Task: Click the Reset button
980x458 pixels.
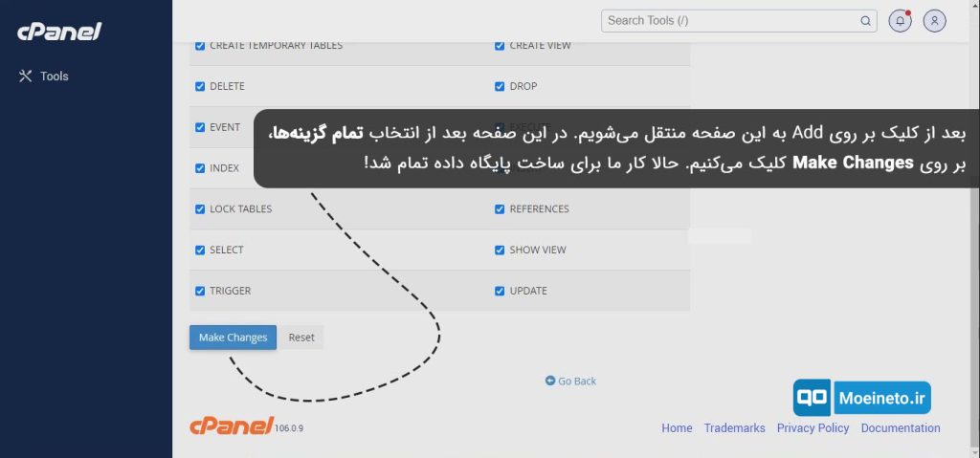Action: 301,338
